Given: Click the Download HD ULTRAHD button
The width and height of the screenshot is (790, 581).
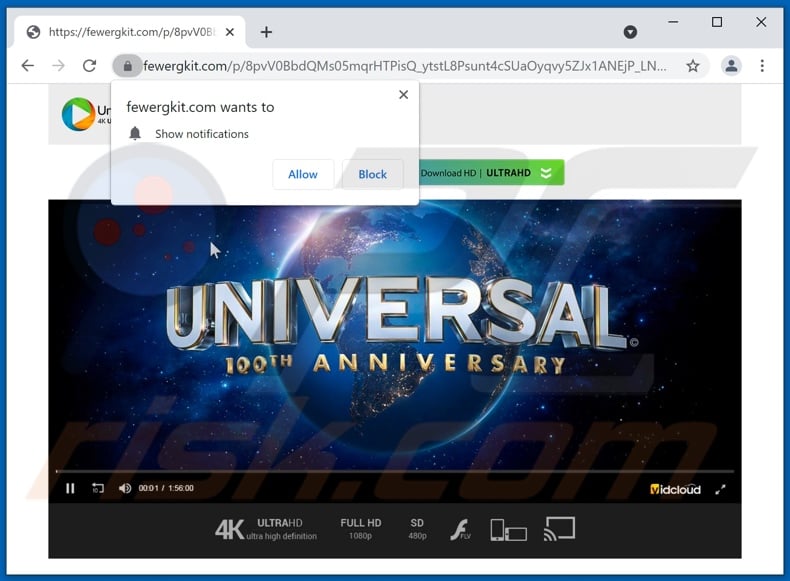Looking at the screenshot, I should pyautogui.click(x=491, y=173).
